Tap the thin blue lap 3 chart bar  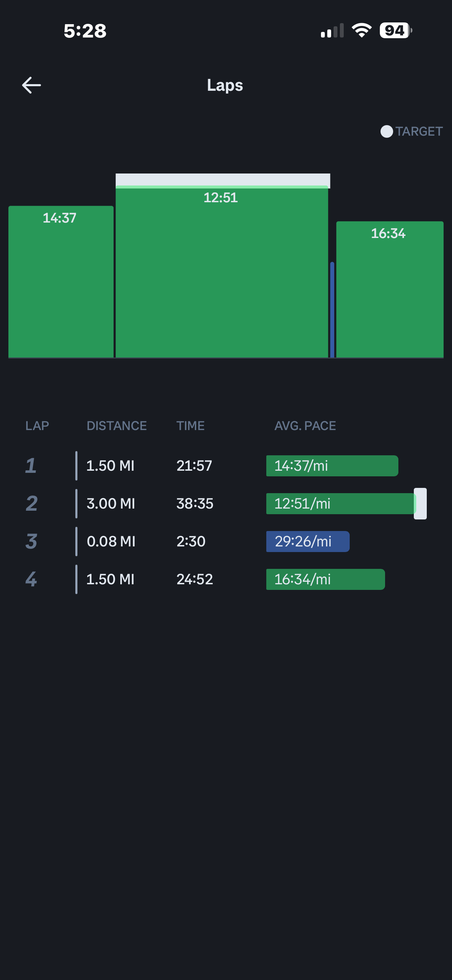[x=332, y=310]
